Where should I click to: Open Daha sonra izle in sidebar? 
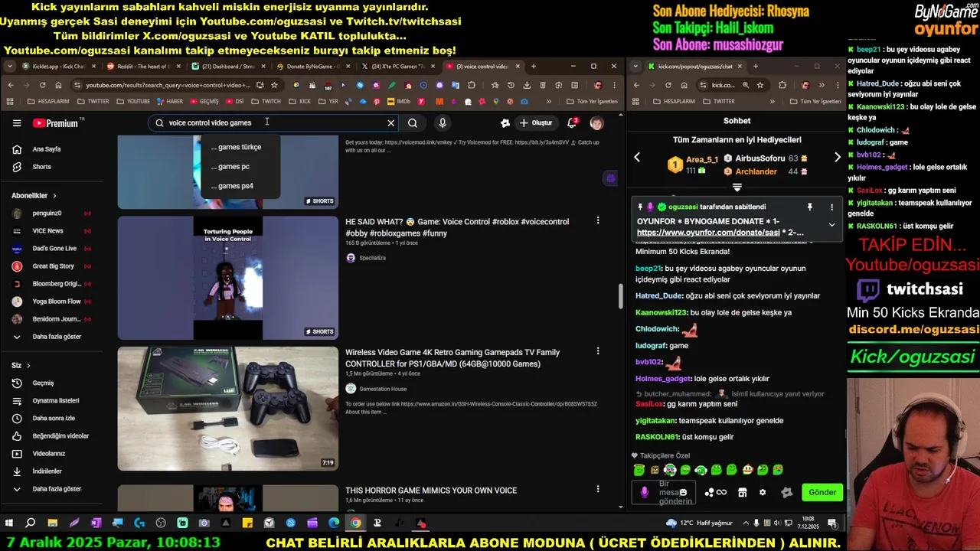tap(51, 419)
